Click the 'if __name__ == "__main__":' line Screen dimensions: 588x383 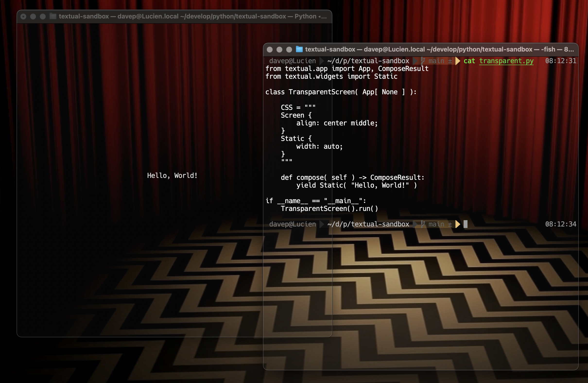click(x=316, y=201)
